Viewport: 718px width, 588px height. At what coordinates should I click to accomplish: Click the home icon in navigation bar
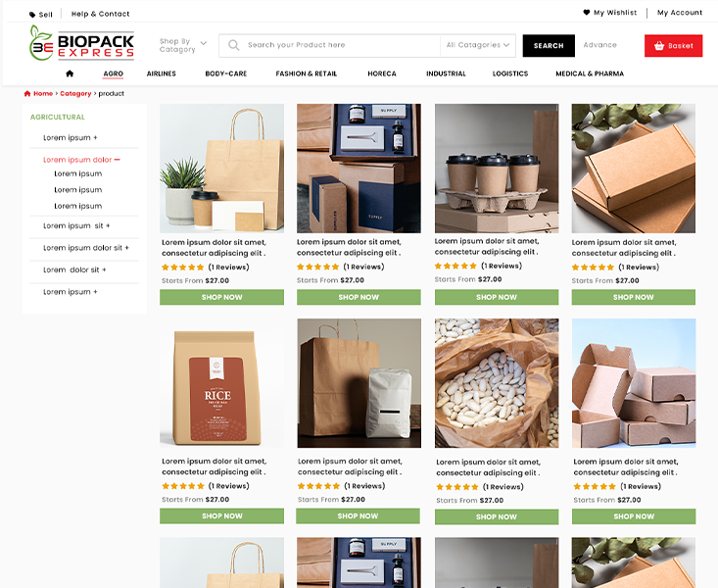tap(70, 73)
